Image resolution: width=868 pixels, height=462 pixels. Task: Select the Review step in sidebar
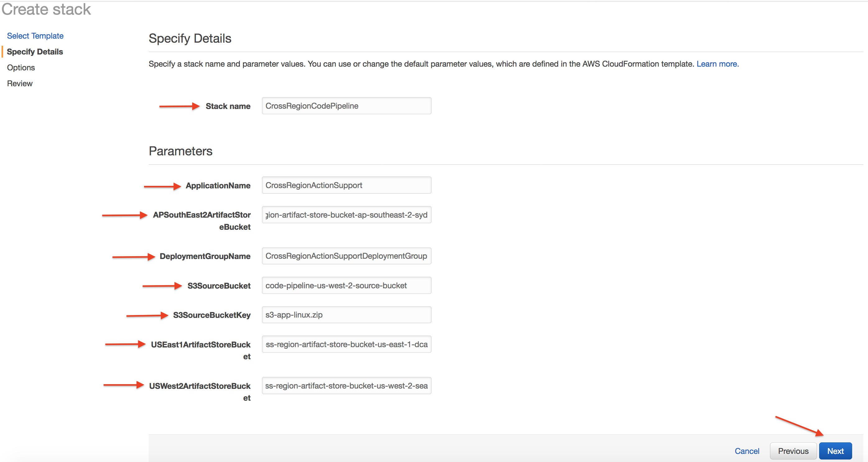coord(20,83)
